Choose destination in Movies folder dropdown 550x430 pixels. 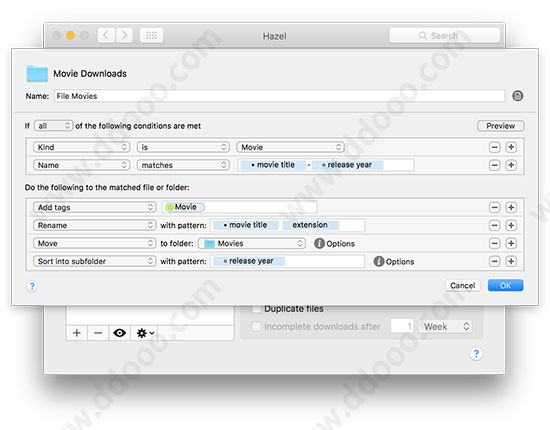coord(251,243)
